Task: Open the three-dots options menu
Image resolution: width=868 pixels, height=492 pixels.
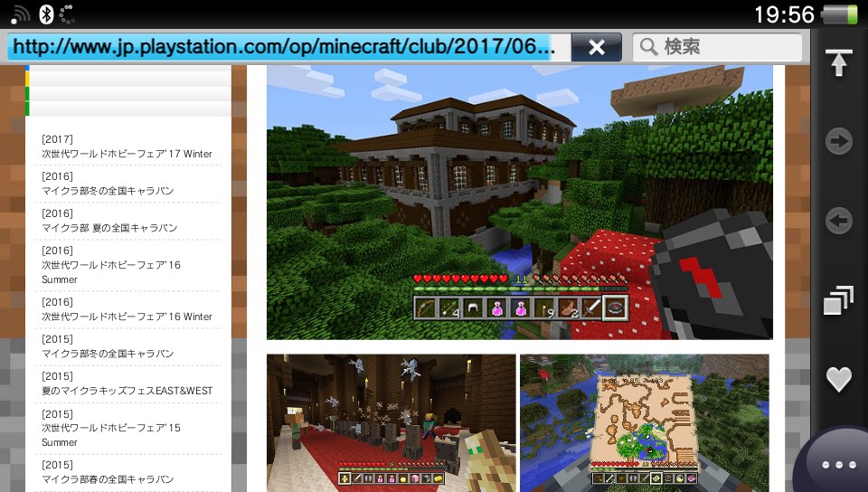Action: (x=839, y=465)
